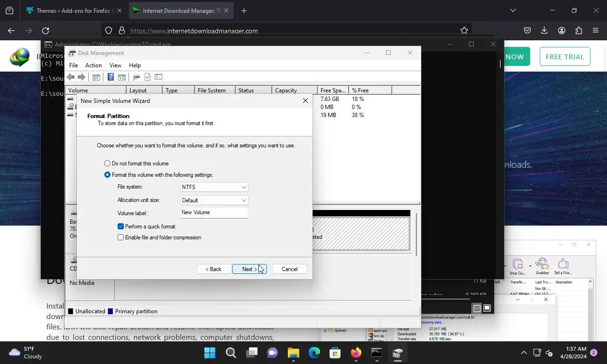This screenshot has height=364, width=607.
Task: Open the Allocation unit size dropdown
Action: 214,200
